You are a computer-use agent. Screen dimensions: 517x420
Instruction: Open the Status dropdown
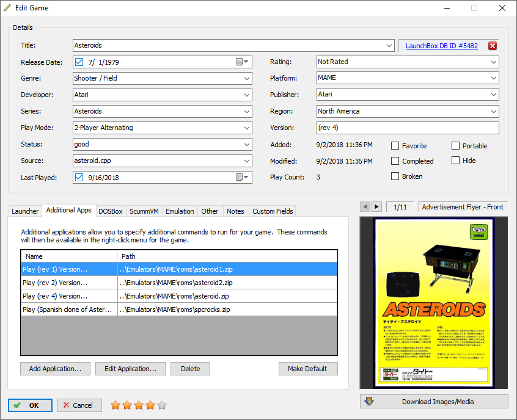point(247,144)
